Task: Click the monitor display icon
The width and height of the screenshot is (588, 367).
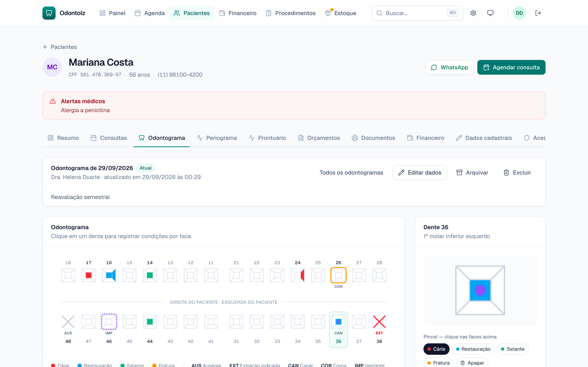Action: click(490, 13)
